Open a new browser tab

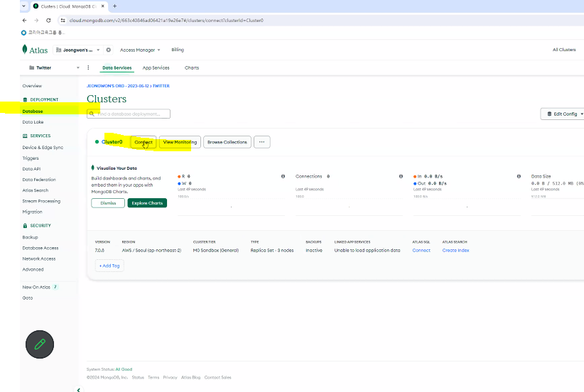(114, 6)
